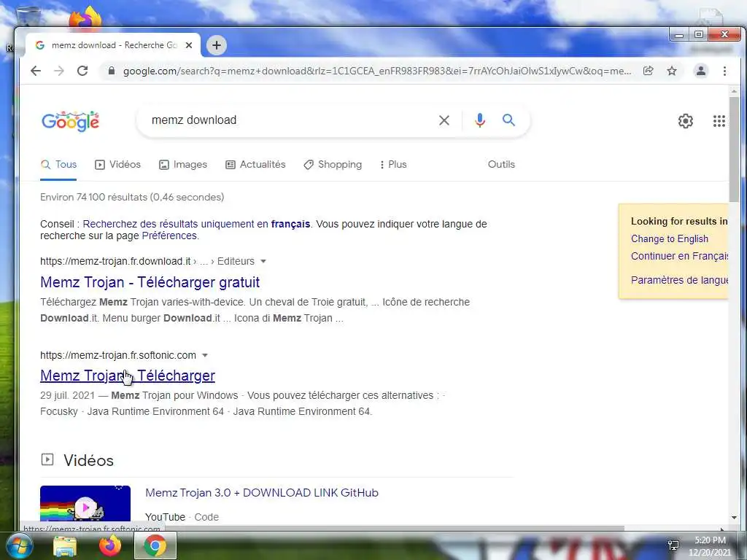Open the Préférences link
The image size is (747, 560).
click(x=169, y=236)
